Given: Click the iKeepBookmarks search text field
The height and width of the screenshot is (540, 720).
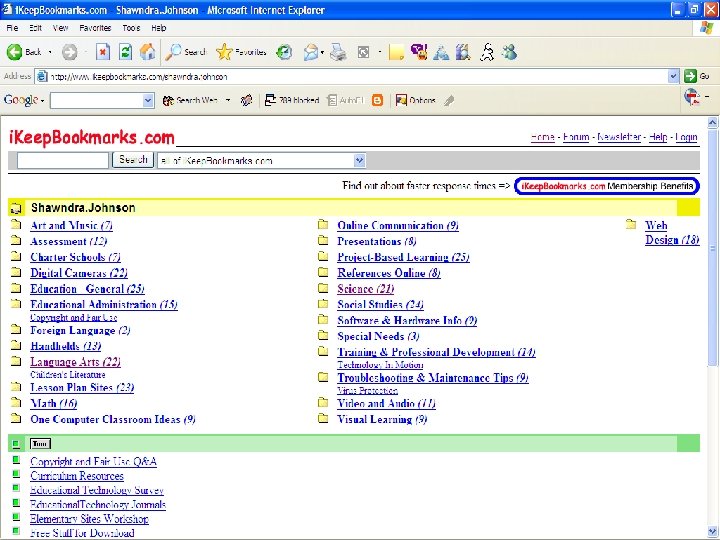Looking at the screenshot, I should (62, 160).
